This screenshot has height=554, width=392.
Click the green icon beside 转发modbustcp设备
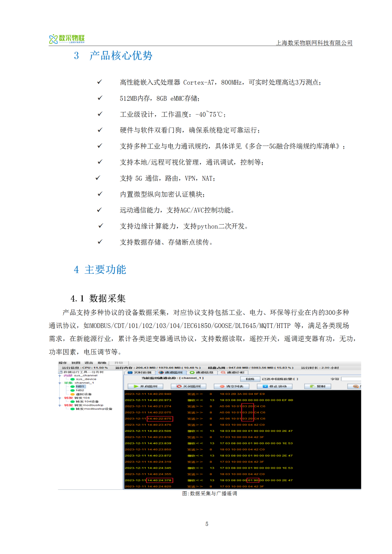(73, 409)
